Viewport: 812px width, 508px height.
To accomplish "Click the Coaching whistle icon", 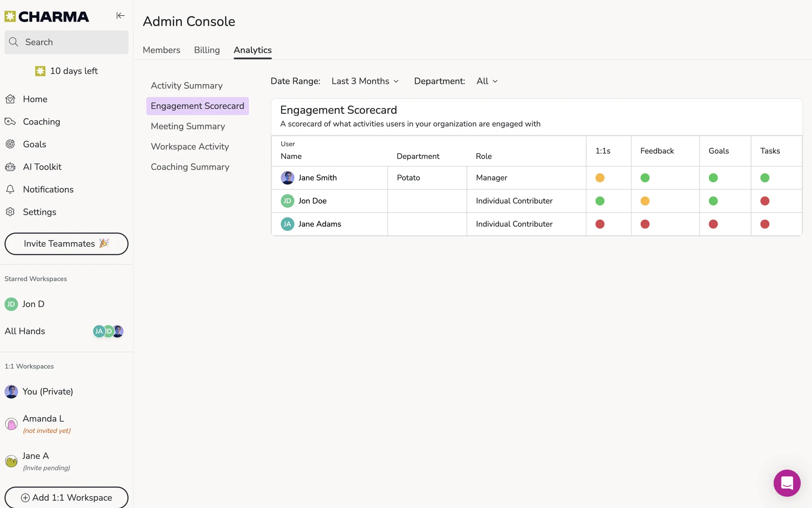I will click(x=10, y=122).
